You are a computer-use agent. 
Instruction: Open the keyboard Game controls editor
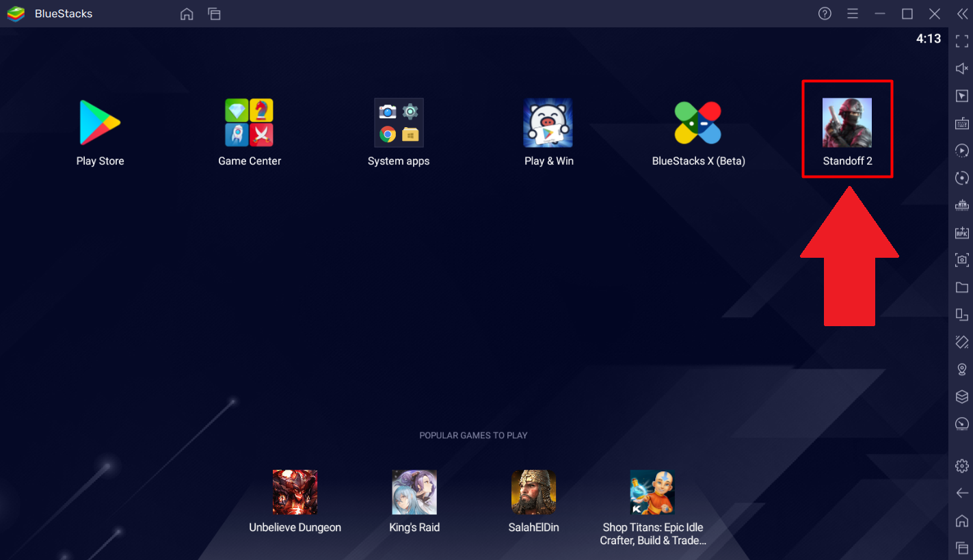(x=961, y=124)
